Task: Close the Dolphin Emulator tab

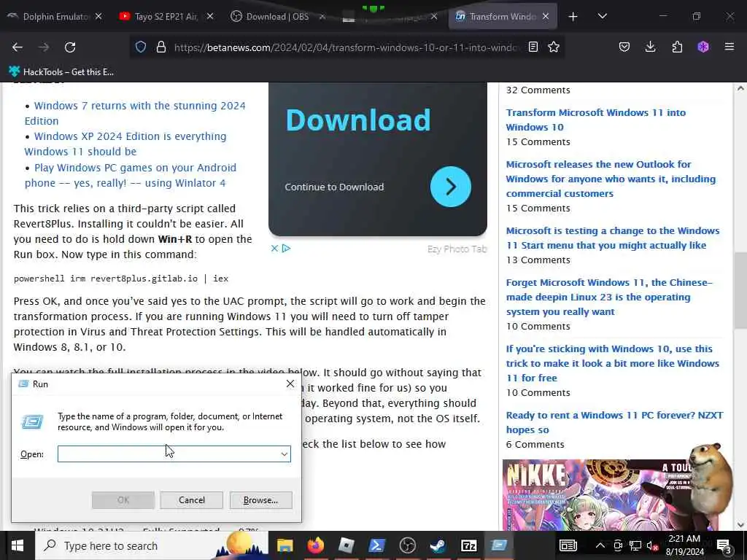Action: pos(98,17)
